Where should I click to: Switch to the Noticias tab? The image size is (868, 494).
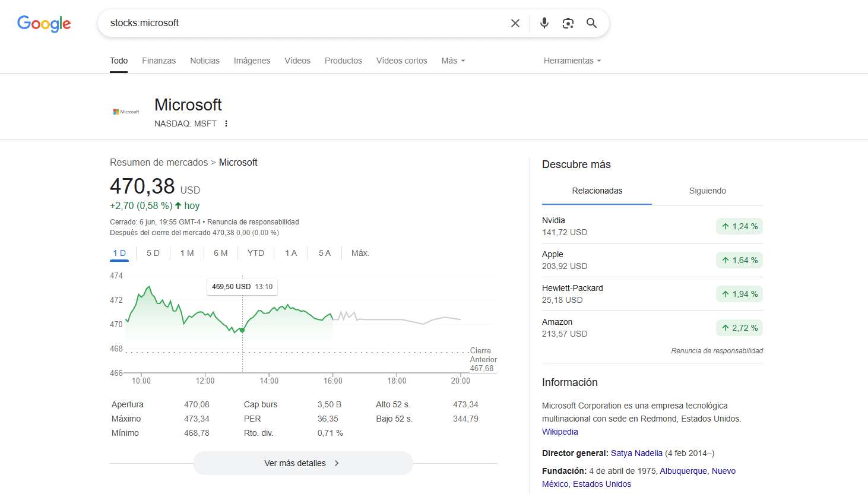pyautogui.click(x=205, y=61)
